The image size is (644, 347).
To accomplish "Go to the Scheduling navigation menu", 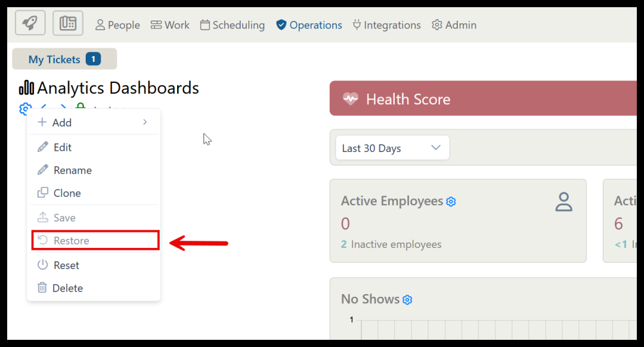I will [x=232, y=25].
